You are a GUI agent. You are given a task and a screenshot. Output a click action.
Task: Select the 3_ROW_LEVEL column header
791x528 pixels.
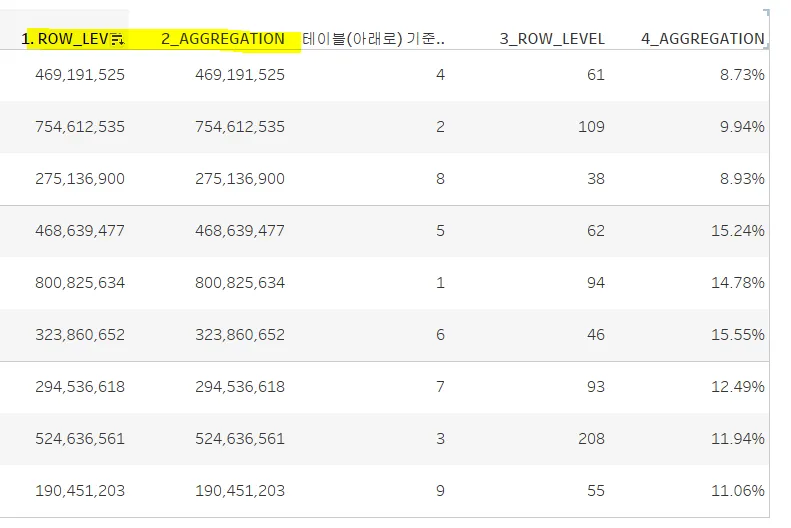pyautogui.click(x=552, y=39)
